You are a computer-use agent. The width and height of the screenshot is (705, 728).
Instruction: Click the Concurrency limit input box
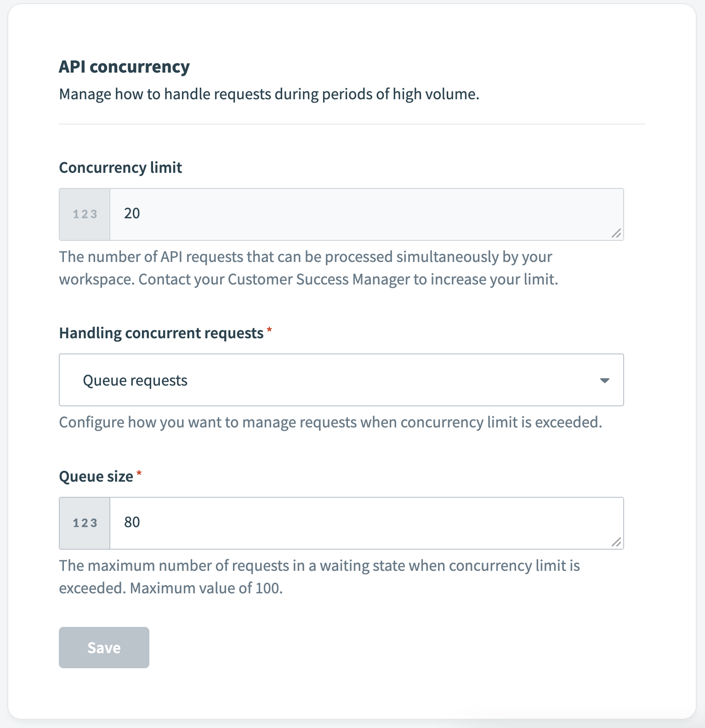click(322, 214)
